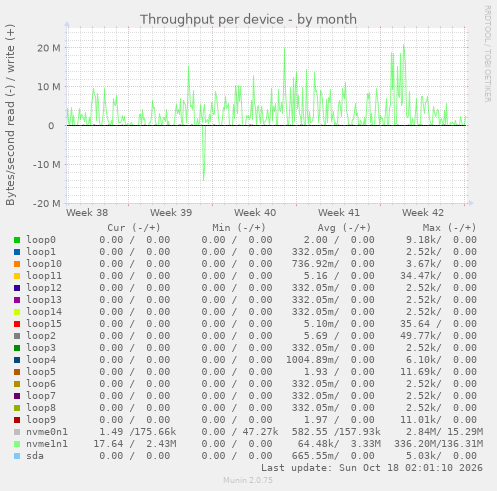
Task: Click the nvme0n1 min value 47.27k
Action: pos(260,432)
